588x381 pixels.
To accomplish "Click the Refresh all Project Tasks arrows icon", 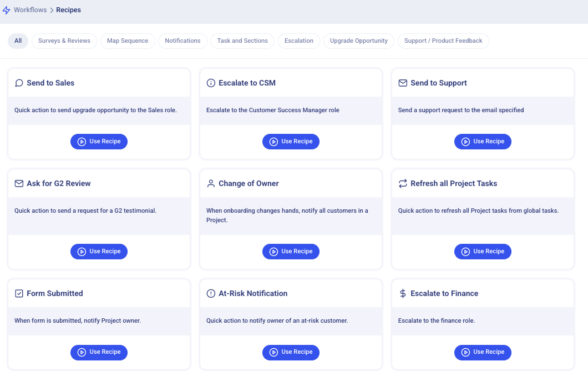I will coord(403,183).
